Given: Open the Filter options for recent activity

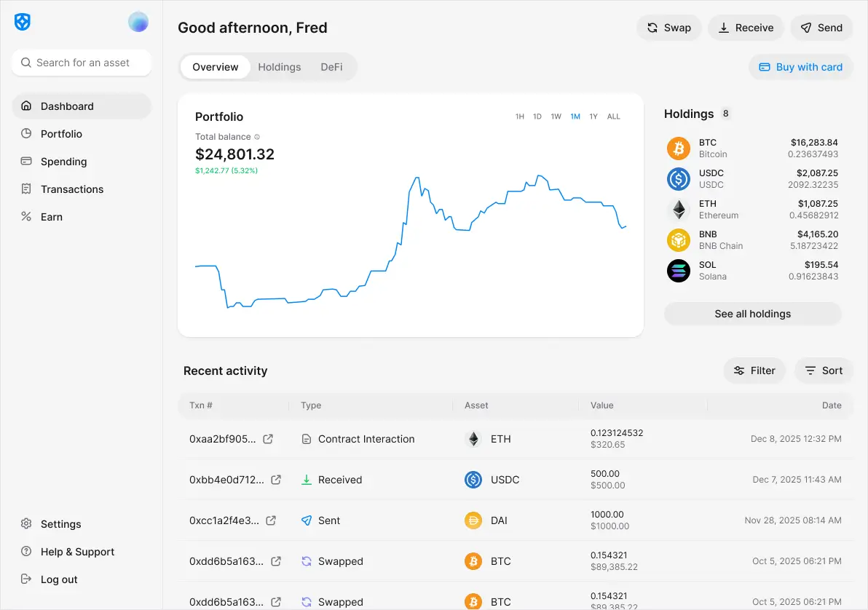Looking at the screenshot, I should pyautogui.click(x=754, y=371).
